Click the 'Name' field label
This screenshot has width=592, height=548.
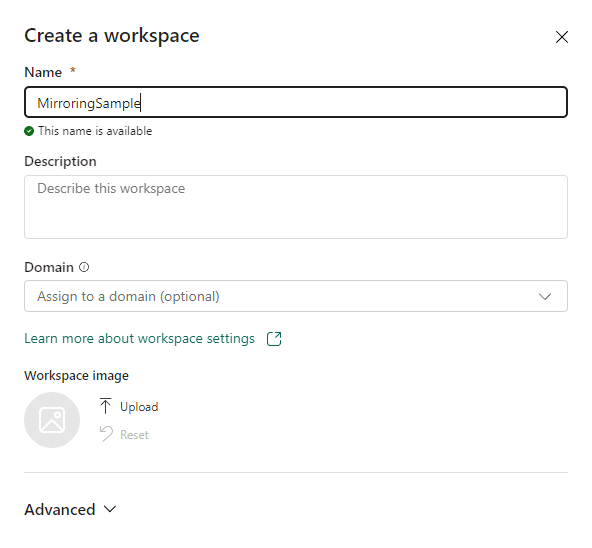pyautogui.click(x=43, y=72)
